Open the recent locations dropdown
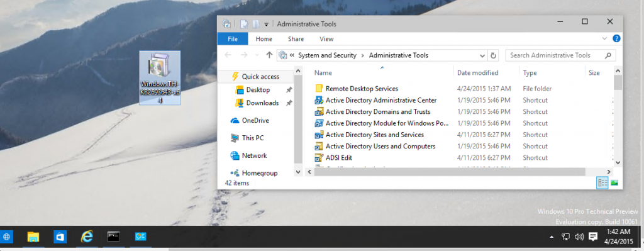The height and width of the screenshot is (251, 644). coord(257,55)
